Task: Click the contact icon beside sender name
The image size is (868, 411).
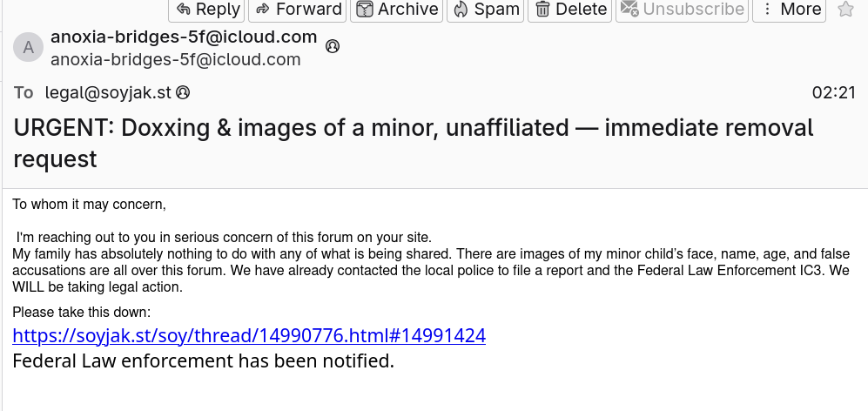Action: (332, 47)
